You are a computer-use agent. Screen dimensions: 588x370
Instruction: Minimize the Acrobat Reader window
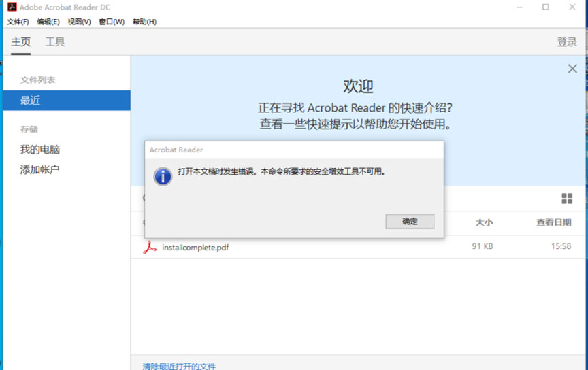point(519,7)
